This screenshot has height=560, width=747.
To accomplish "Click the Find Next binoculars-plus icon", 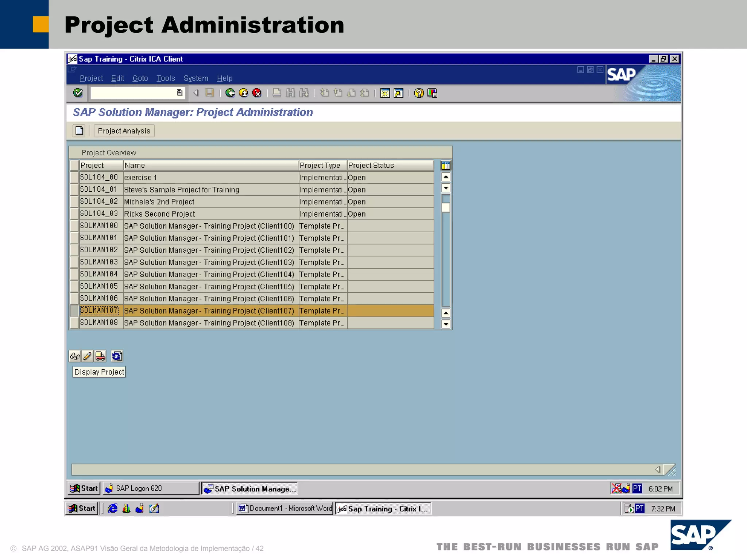I will pos(304,93).
